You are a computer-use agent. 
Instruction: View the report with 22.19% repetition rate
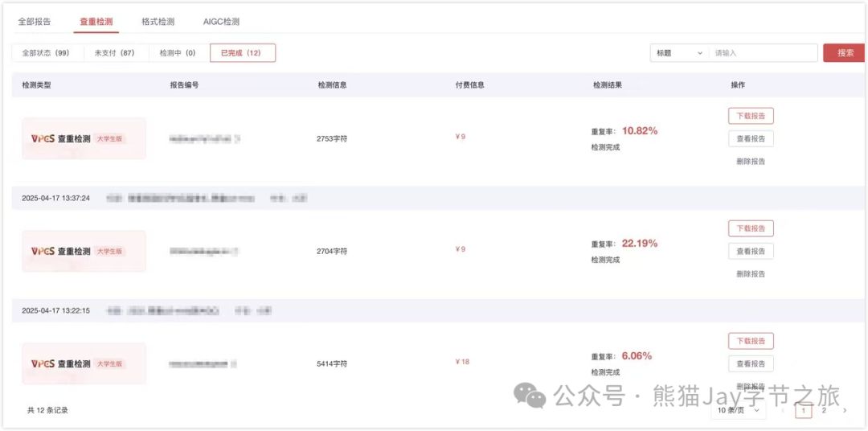(x=751, y=251)
